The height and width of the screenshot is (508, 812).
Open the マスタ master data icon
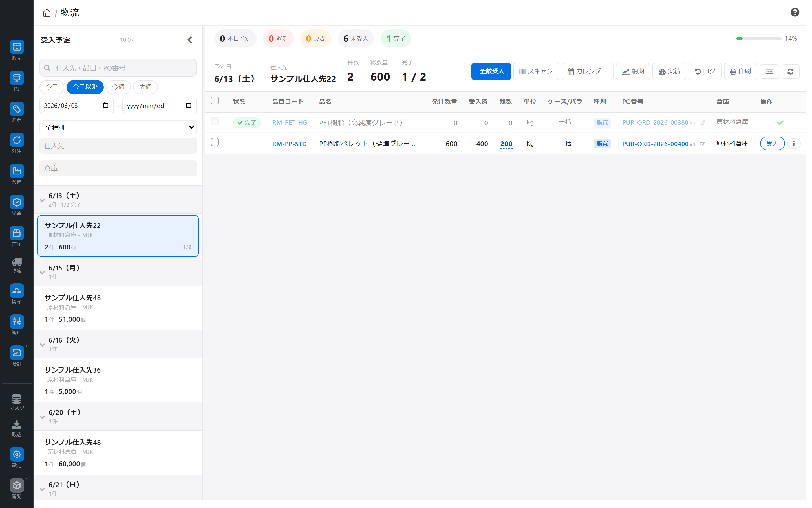click(x=17, y=402)
